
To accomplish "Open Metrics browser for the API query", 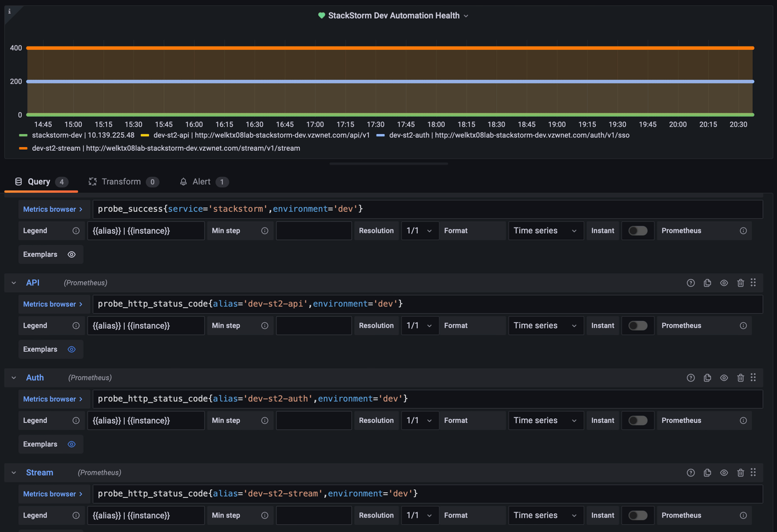I will click(x=53, y=304).
